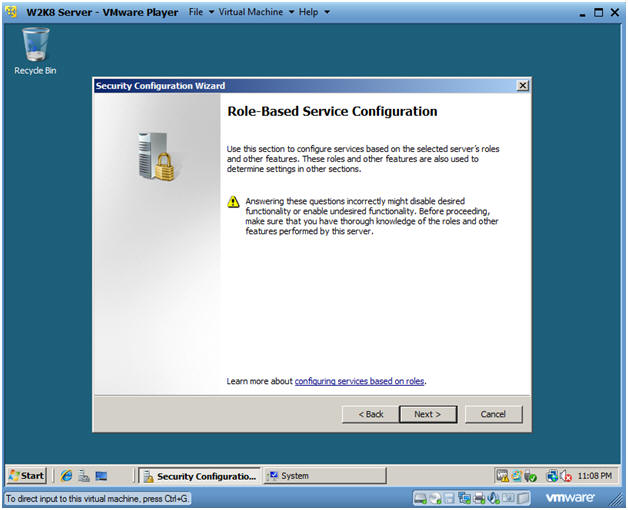Click the VMware message log icon
This screenshot has height=510, width=628.
[523, 498]
